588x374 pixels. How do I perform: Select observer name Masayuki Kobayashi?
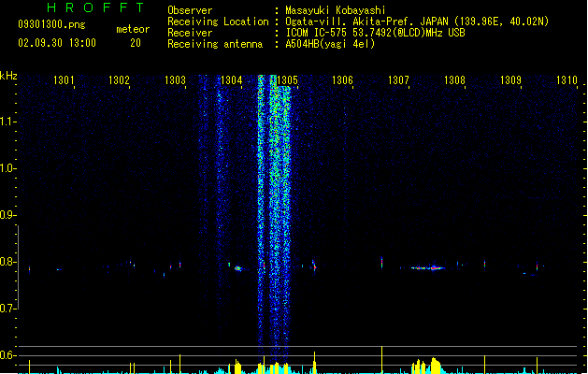click(336, 10)
